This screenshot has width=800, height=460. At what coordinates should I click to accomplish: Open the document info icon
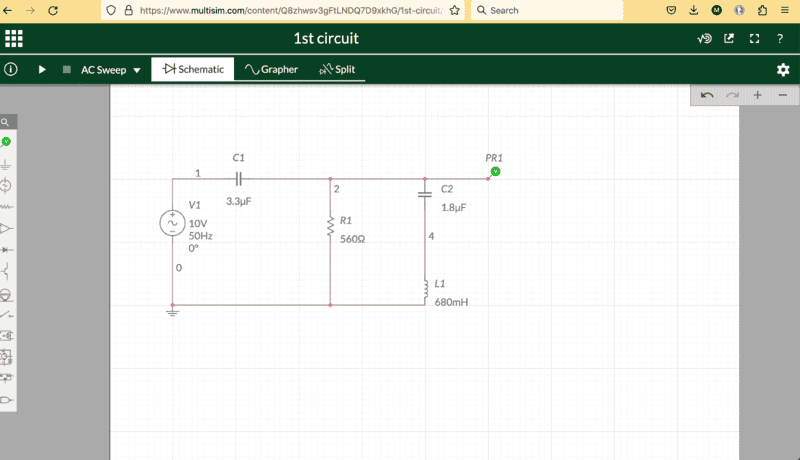[12, 70]
